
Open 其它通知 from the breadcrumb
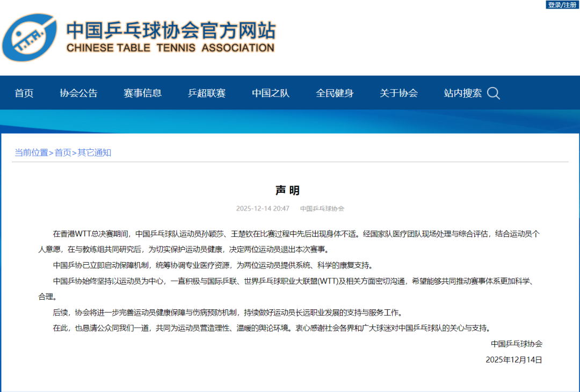click(x=92, y=152)
